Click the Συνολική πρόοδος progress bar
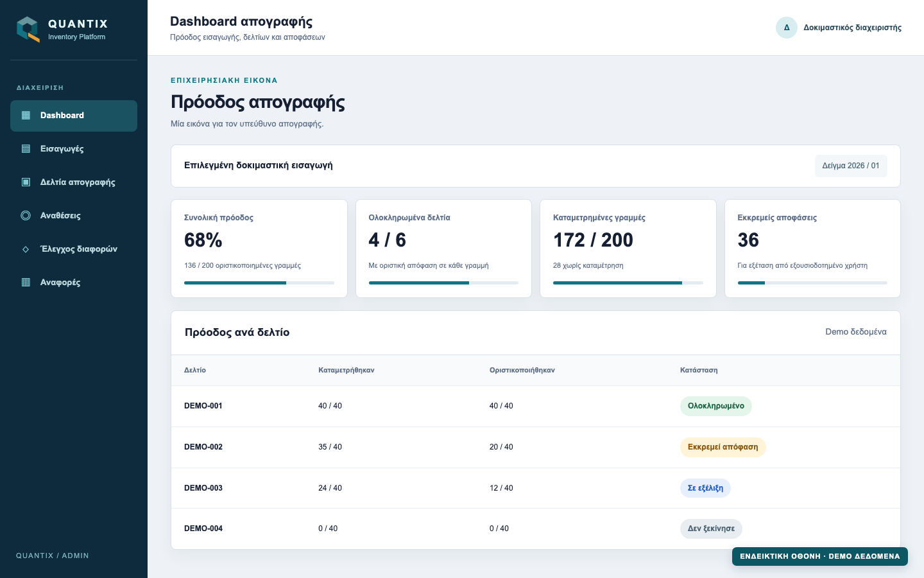Image resolution: width=924 pixels, height=578 pixels. (259, 283)
